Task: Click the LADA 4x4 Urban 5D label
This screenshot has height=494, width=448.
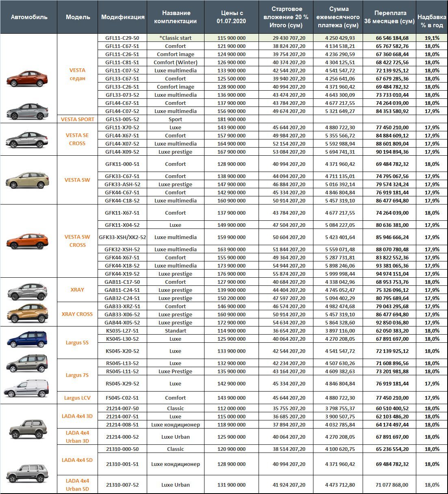Action: (77, 485)
